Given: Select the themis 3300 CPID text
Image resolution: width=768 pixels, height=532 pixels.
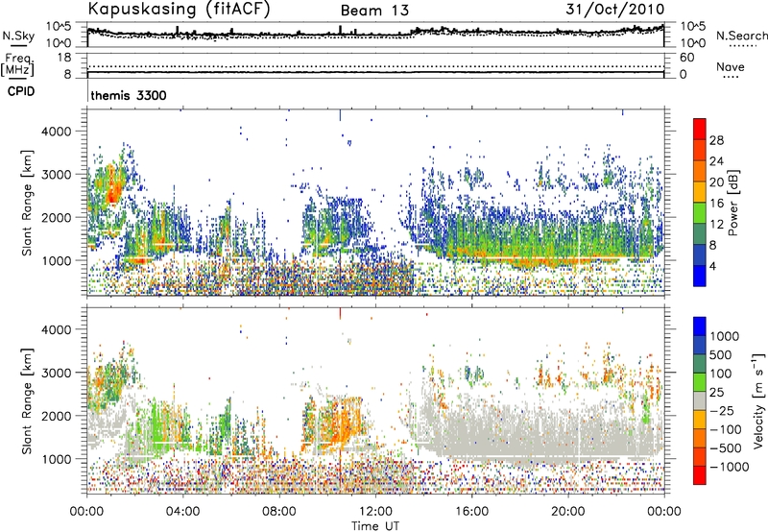Looking at the screenshot, I should pyautogui.click(x=129, y=95).
